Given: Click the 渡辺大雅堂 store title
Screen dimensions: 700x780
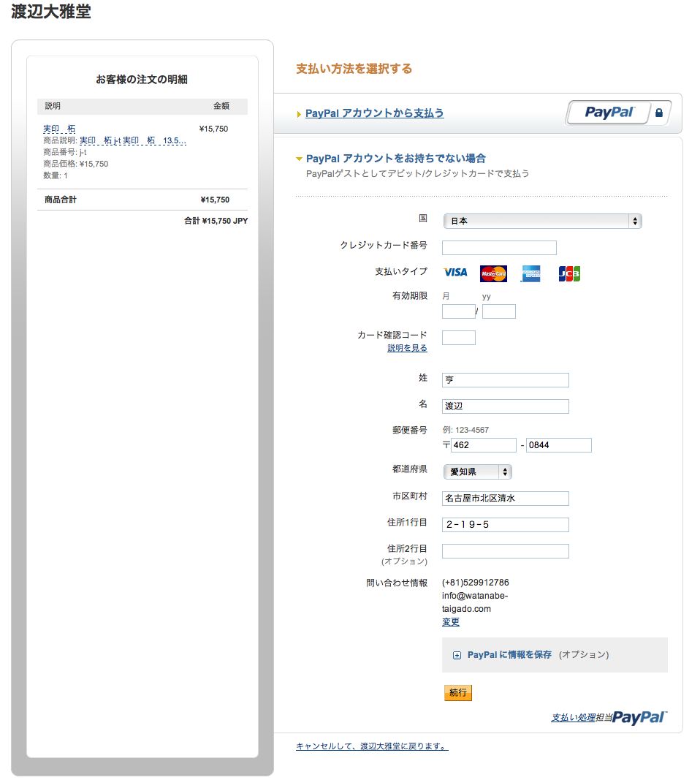Looking at the screenshot, I should [50, 12].
